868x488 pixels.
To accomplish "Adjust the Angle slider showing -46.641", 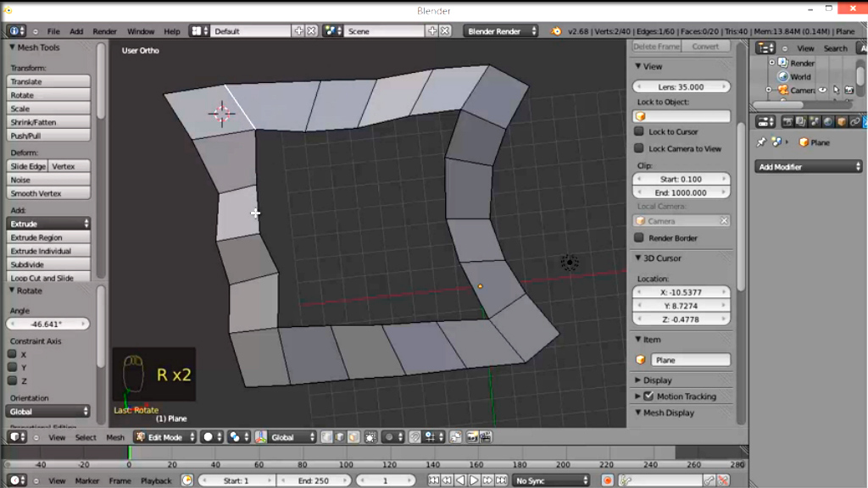I will [x=48, y=323].
